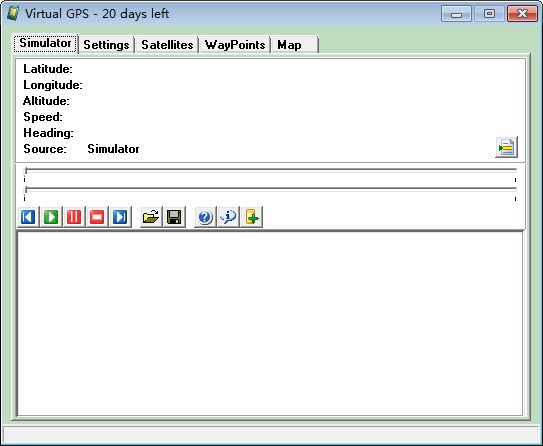Image resolution: width=543 pixels, height=446 pixels.
Task: Click inside the empty log text area
Action: click(270, 323)
